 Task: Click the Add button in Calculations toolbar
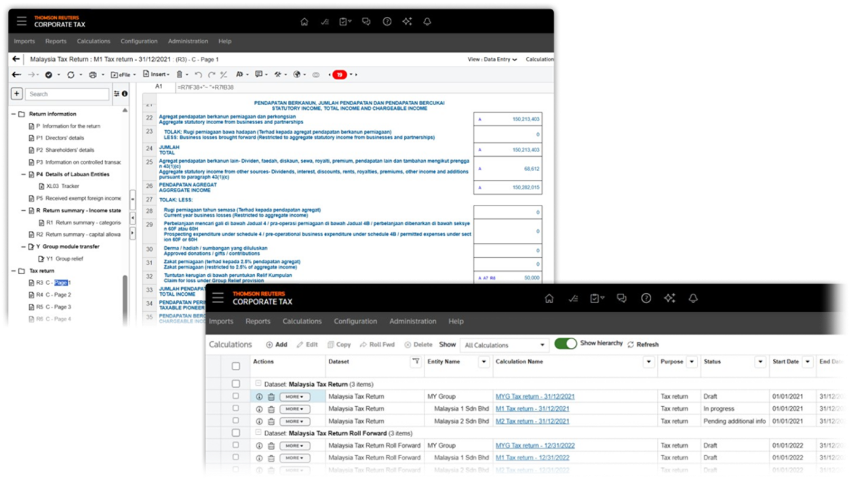(x=277, y=345)
